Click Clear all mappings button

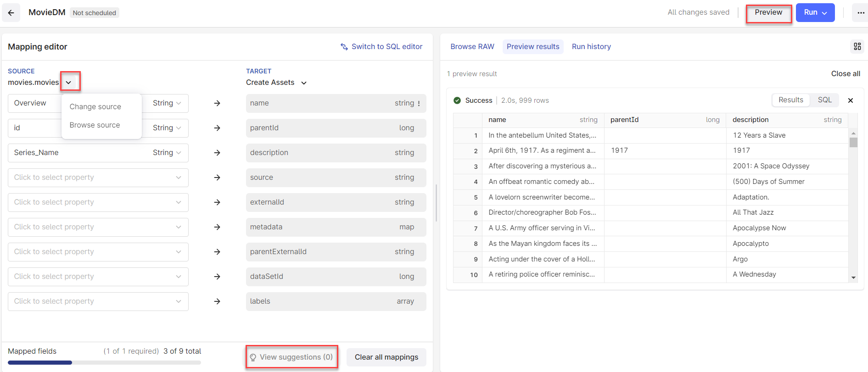pyautogui.click(x=386, y=357)
